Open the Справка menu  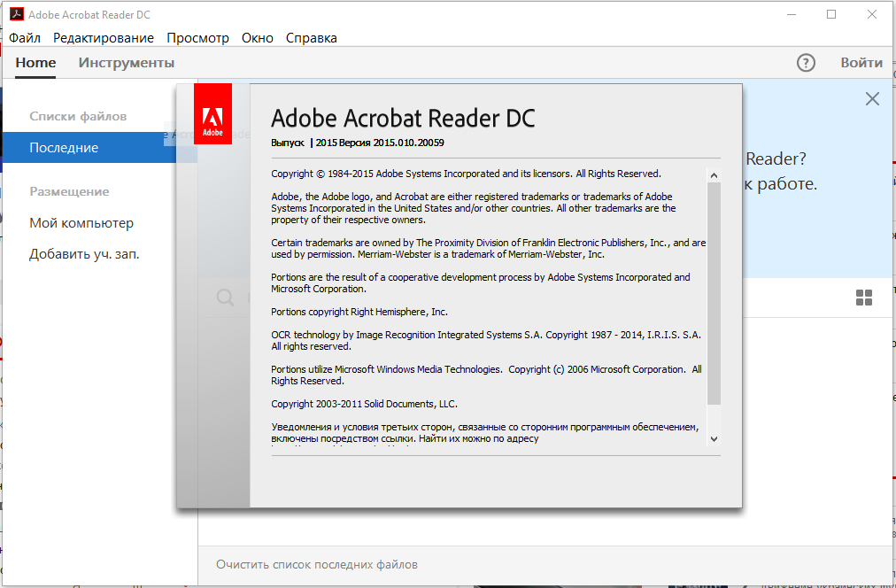point(312,38)
